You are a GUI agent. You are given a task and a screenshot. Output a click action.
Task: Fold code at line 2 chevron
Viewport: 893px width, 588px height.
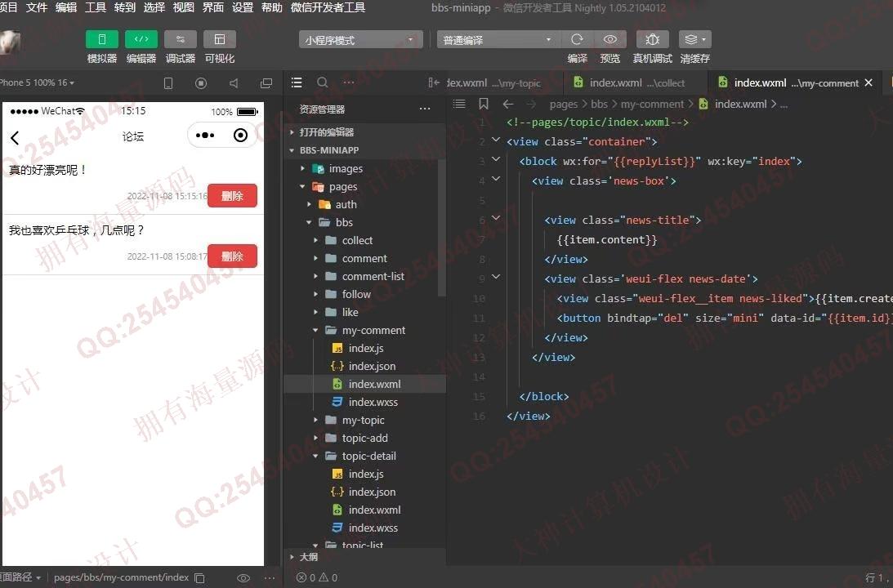coord(496,140)
